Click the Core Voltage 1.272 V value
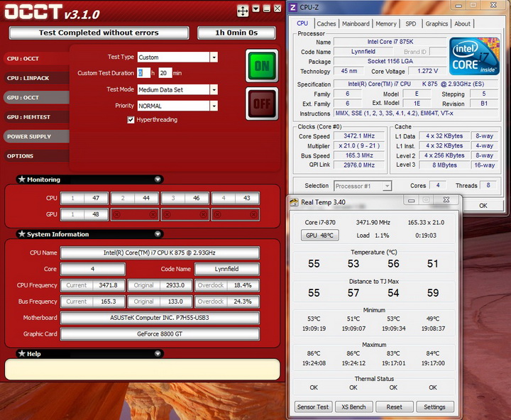This screenshot has height=420, width=511. click(427, 71)
